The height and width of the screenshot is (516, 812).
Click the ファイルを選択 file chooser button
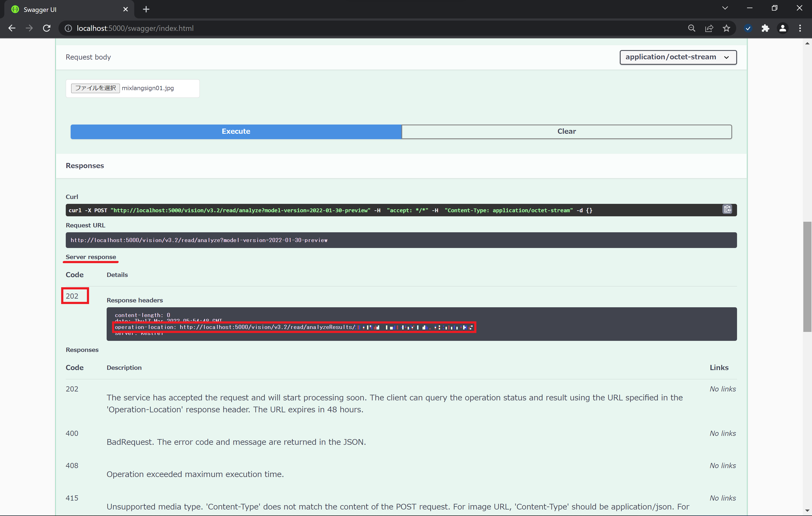click(x=96, y=88)
